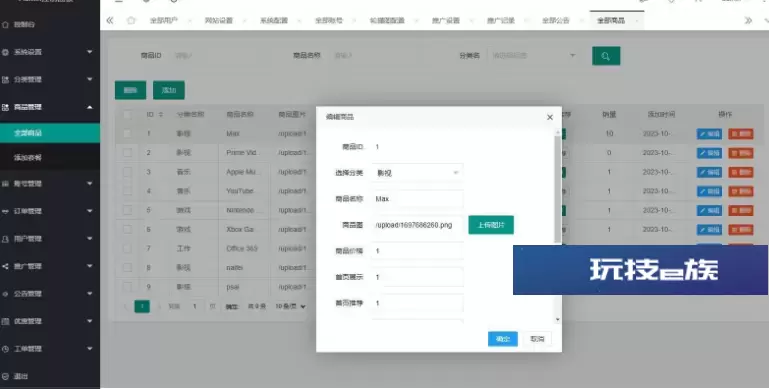Click blue edit button in Prime Vid row
Screen dimensions: 769x389
tap(709, 153)
